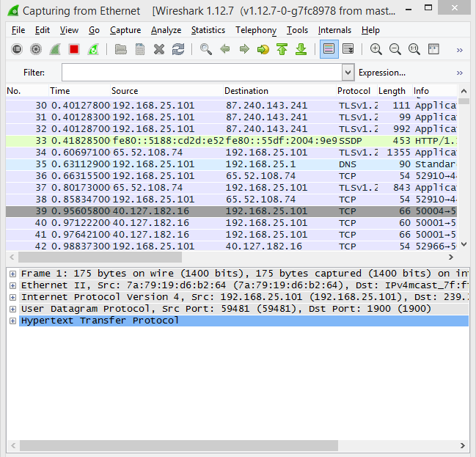Expand Internet Protocol Version 4 node
Screen dimensions: 476x457
click(x=12, y=297)
